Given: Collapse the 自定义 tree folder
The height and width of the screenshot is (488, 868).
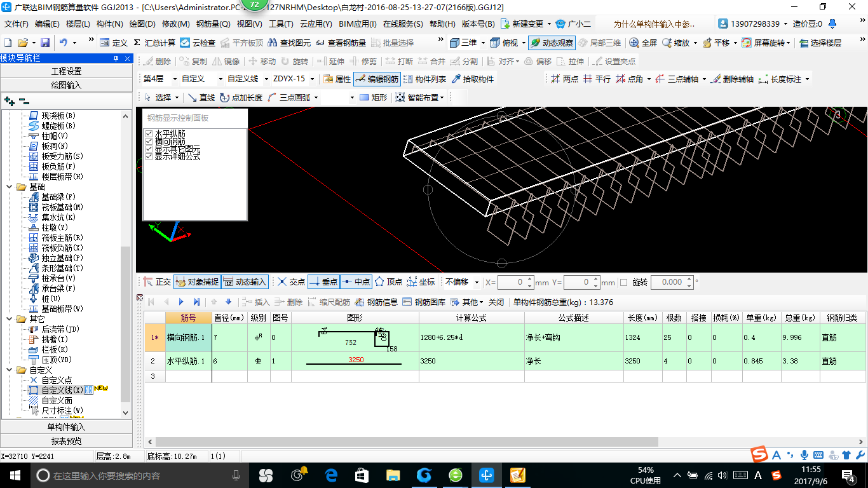Looking at the screenshot, I should coord(10,370).
